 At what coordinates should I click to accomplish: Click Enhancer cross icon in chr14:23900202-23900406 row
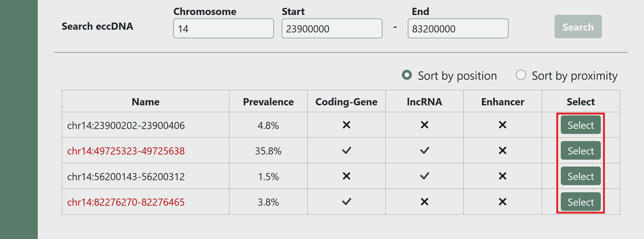(502, 125)
